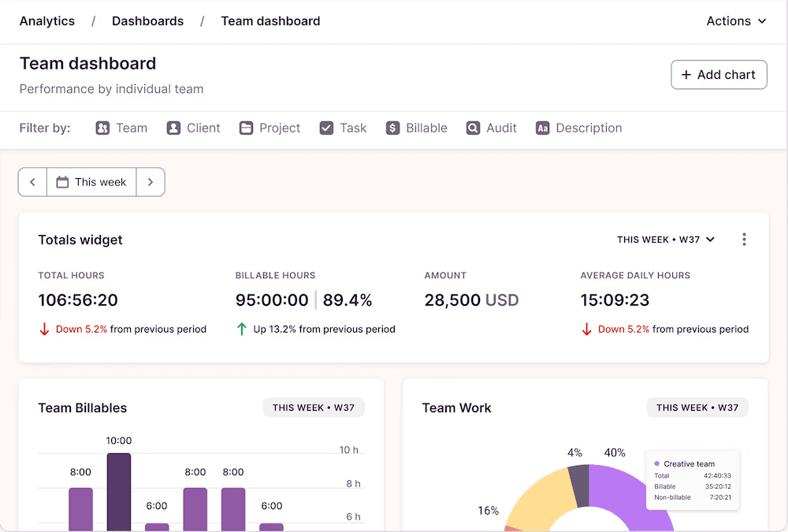Click the Audit magnifier icon
Viewport: 788px width, 532px height.
(473, 128)
